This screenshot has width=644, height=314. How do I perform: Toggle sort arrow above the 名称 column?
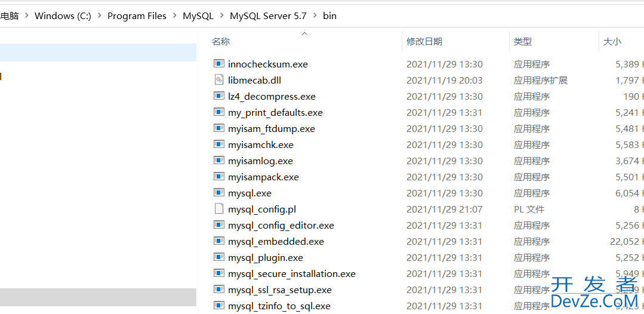click(304, 33)
